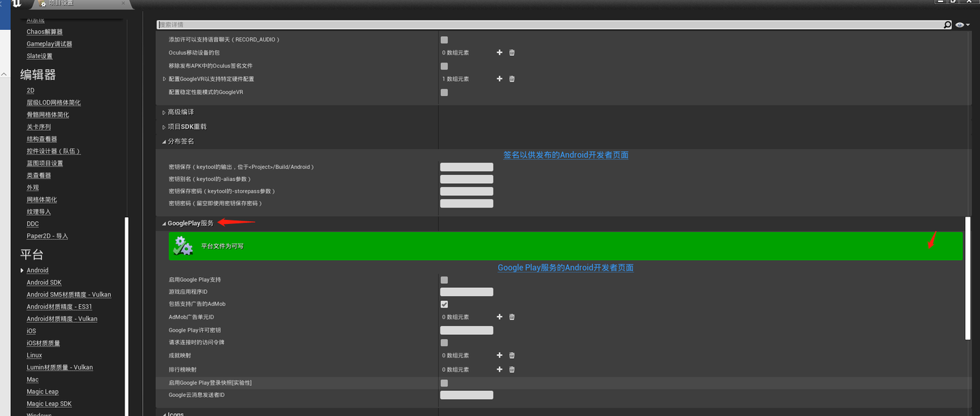Click the 密钥保存密码 storepass input field
This screenshot has width=980, height=416.
[467, 191]
